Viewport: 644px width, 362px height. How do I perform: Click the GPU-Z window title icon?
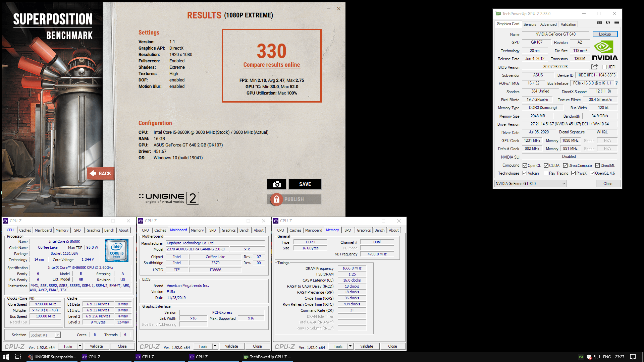pyautogui.click(x=498, y=14)
